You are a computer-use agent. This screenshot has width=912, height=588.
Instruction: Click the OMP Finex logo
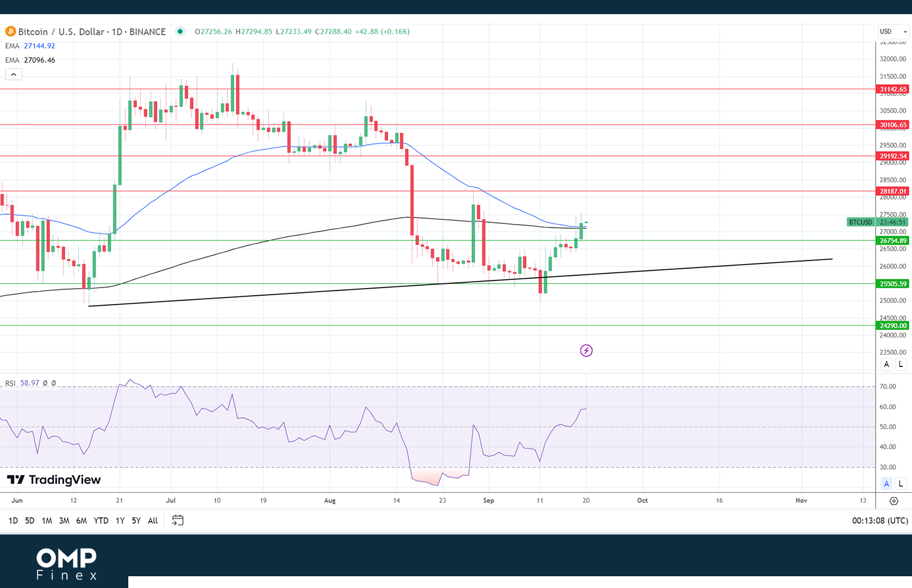pos(66,564)
